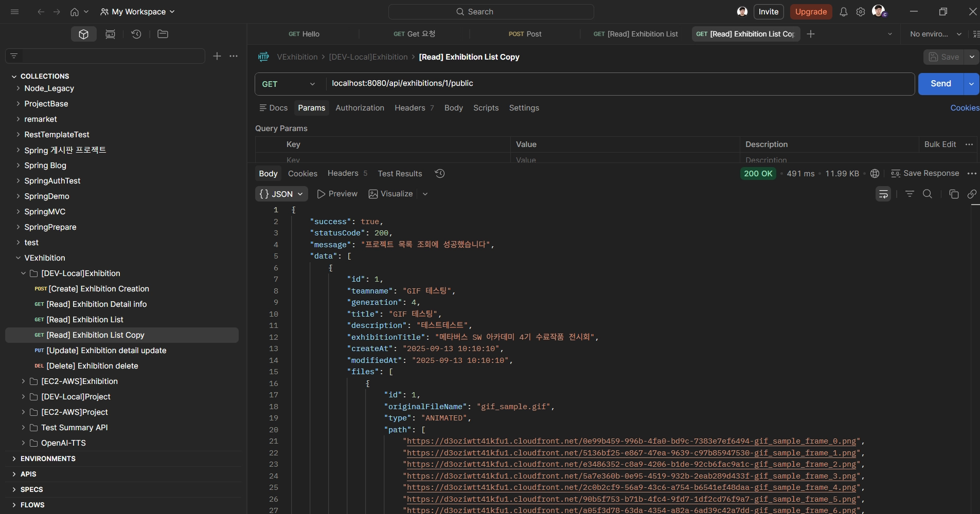
Task: Click the plus icon to add a new tab
Action: point(811,34)
